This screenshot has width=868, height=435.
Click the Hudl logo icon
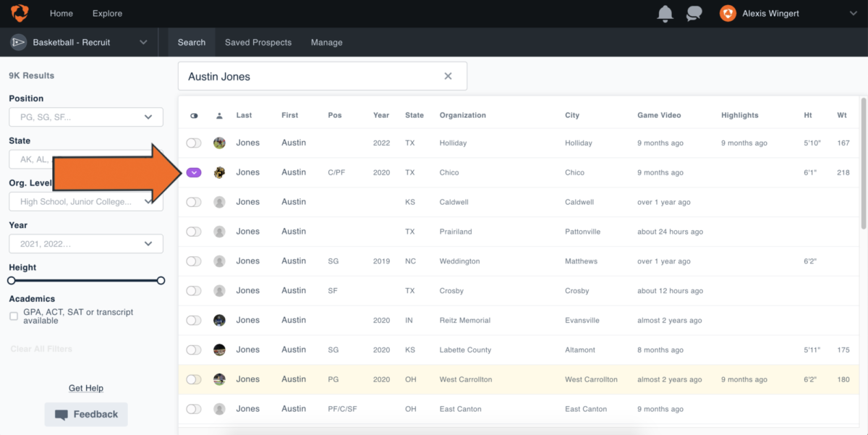[x=20, y=13]
